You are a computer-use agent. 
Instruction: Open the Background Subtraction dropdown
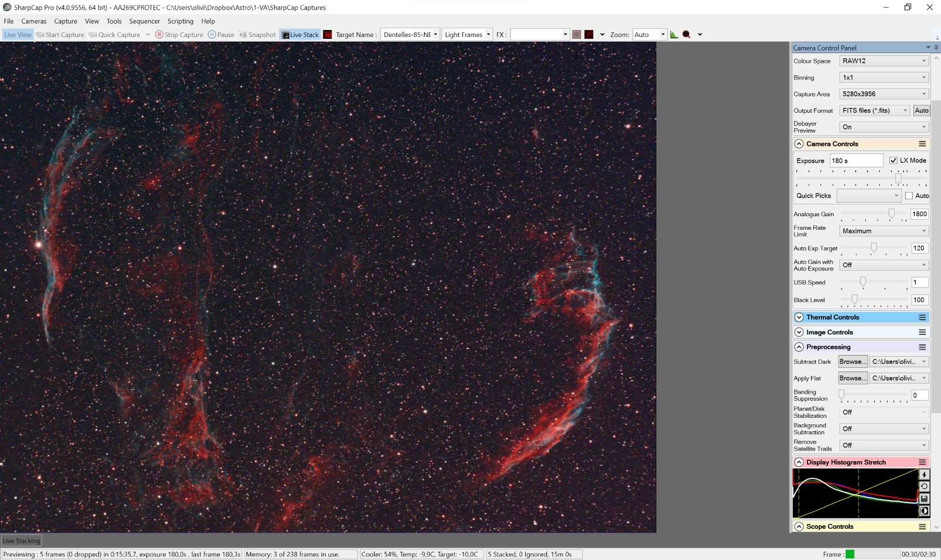pyautogui.click(x=883, y=429)
